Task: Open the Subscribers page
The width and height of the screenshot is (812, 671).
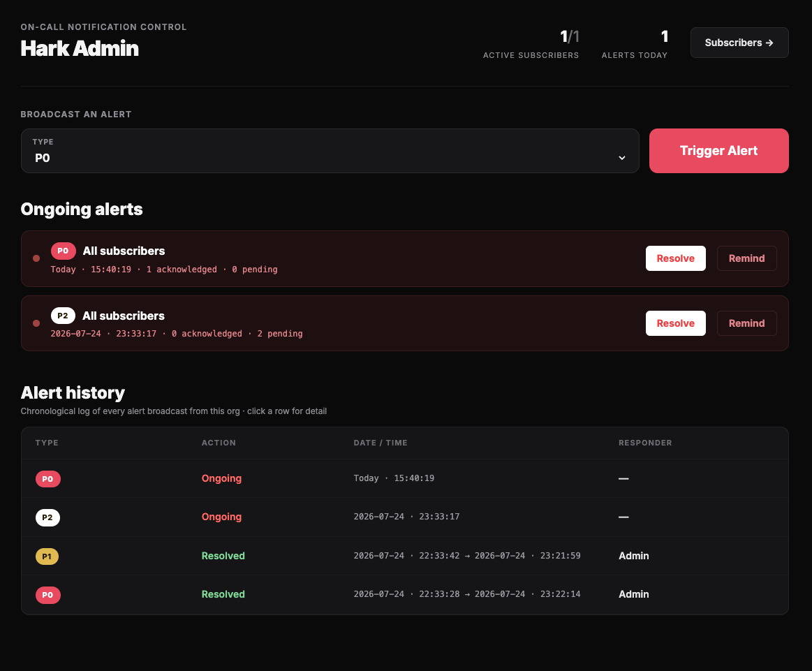Action: tap(739, 43)
